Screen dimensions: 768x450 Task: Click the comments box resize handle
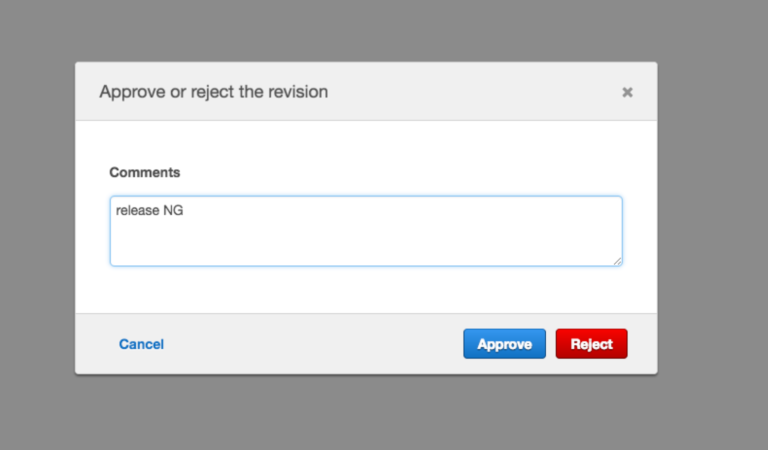coord(617,261)
